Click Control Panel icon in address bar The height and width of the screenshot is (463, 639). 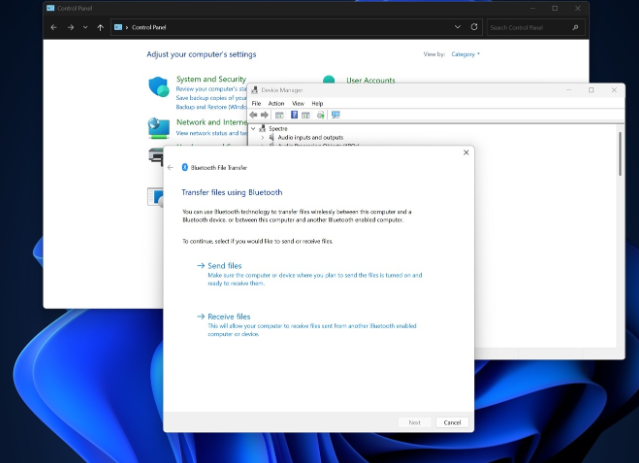pyautogui.click(x=118, y=27)
